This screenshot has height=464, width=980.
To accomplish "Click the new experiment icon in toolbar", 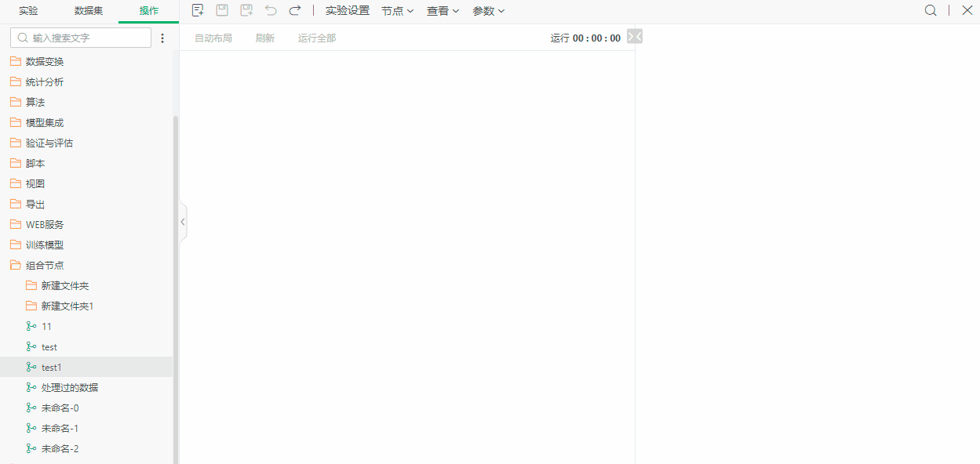I will (199, 10).
